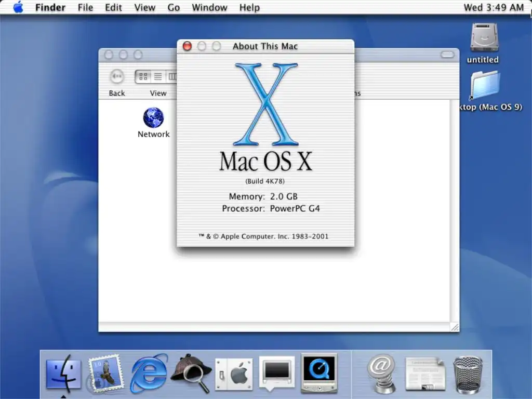Close the About This Mac window
Viewport: 532px width, 399px height.
tap(187, 46)
